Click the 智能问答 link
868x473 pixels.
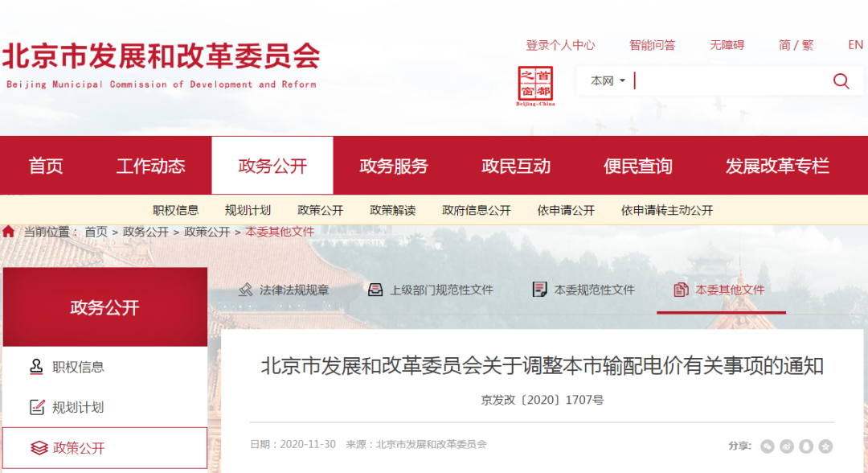point(653,45)
